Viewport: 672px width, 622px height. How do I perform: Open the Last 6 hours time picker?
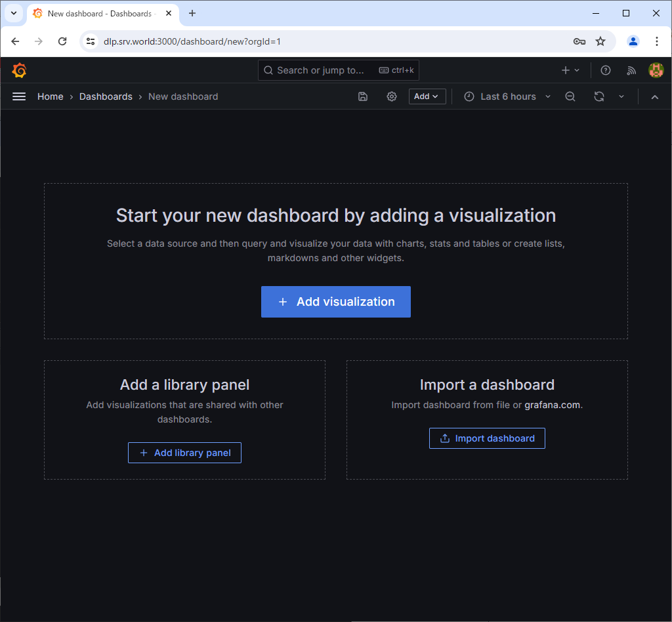pos(507,97)
